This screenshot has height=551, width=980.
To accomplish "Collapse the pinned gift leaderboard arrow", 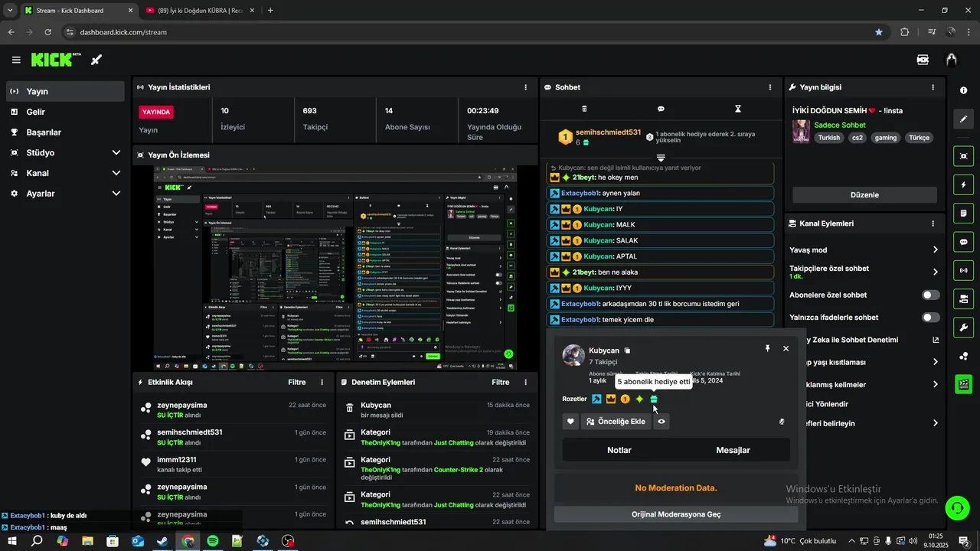I will click(x=661, y=158).
